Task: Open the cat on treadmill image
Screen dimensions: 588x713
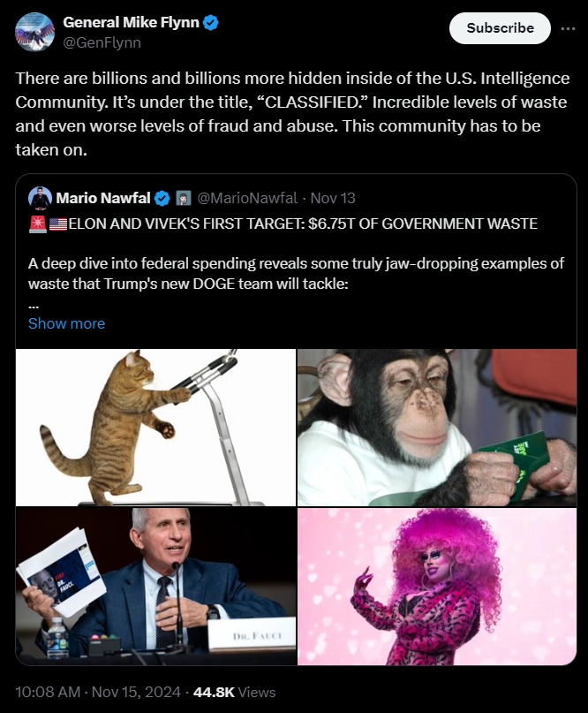Action: tap(155, 428)
